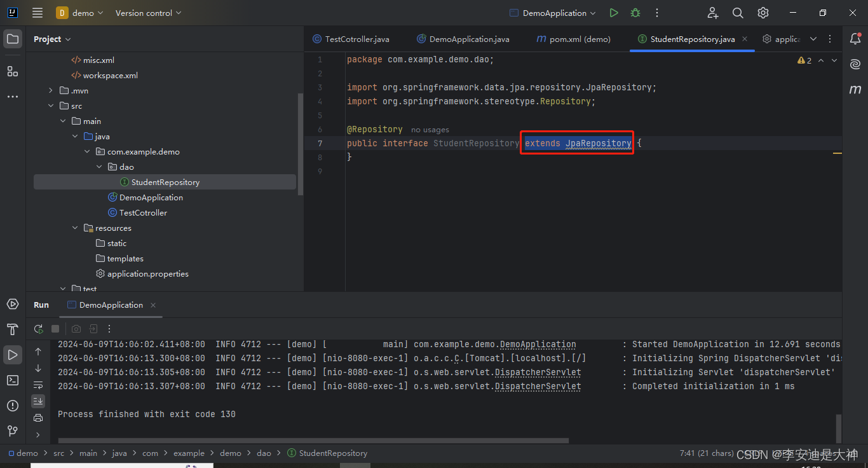Open IDE settings gear
868x468 pixels.
[x=763, y=13]
